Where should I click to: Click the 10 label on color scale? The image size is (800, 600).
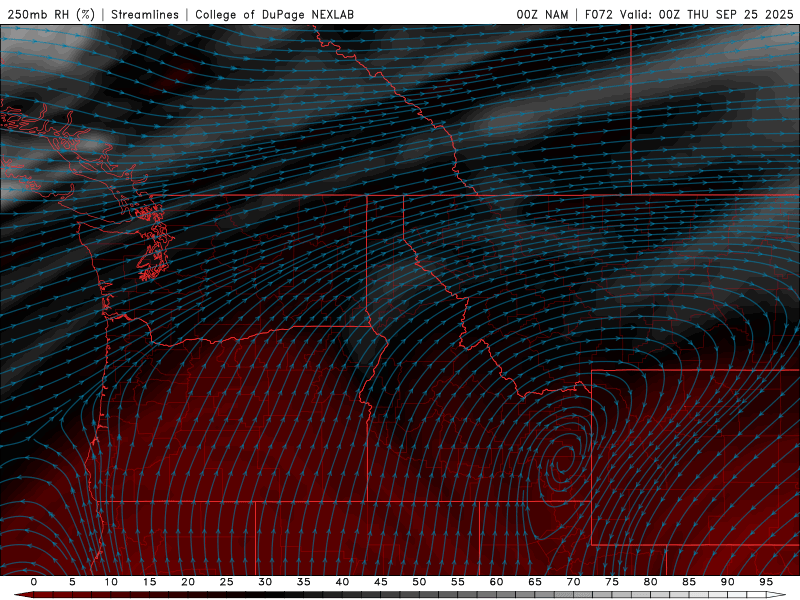(111, 582)
